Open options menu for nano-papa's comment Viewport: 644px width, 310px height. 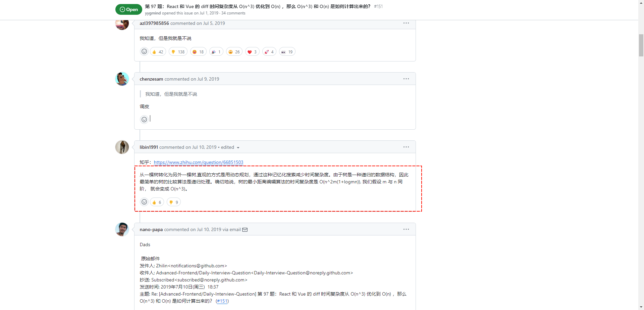pos(406,229)
